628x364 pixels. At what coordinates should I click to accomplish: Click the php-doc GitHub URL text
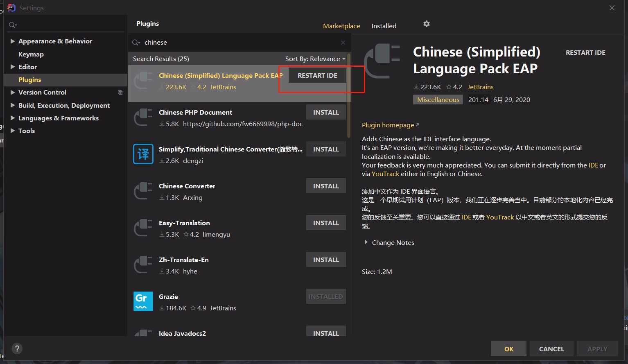[x=243, y=124]
